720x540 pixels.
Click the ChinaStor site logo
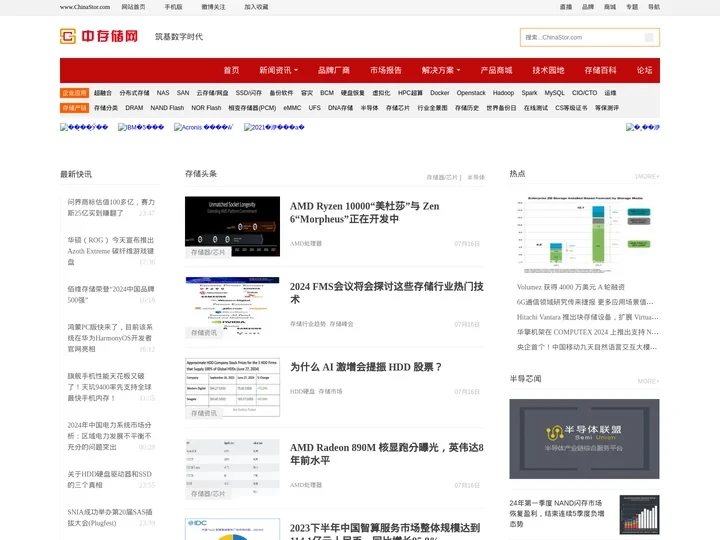click(x=99, y=36)
